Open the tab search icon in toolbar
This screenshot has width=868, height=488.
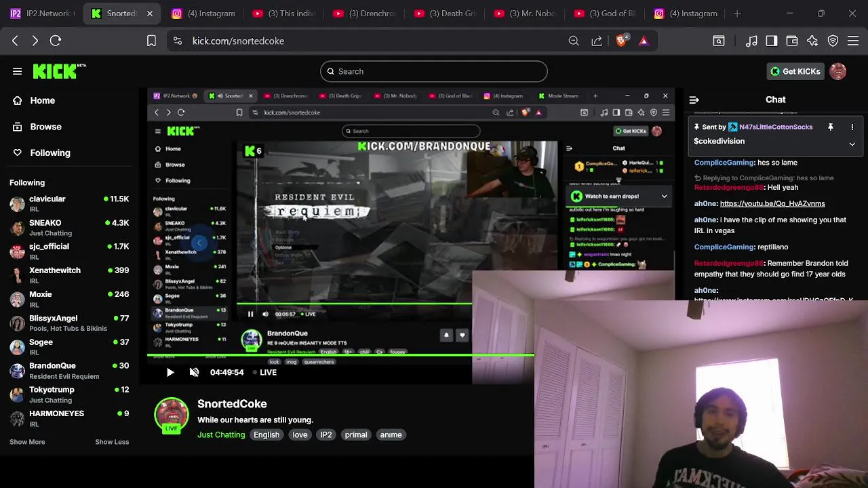click(x=719, y=41)
